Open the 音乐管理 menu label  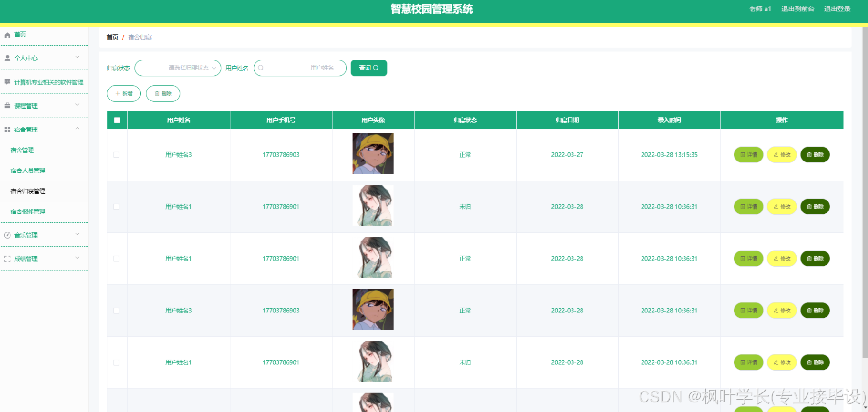(x=26, y=235)
